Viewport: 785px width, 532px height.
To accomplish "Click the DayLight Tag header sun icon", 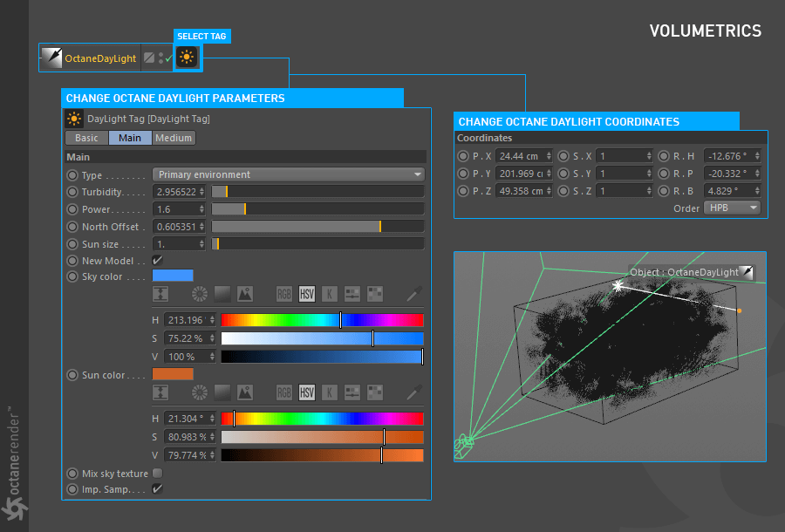I will tap(74, 119).
